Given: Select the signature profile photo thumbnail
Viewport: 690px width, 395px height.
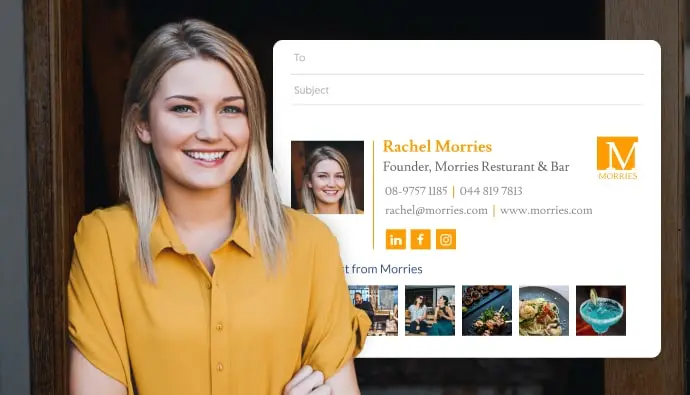Looking at the screenshot, I should pyautogui.click(x=327, y=177).
